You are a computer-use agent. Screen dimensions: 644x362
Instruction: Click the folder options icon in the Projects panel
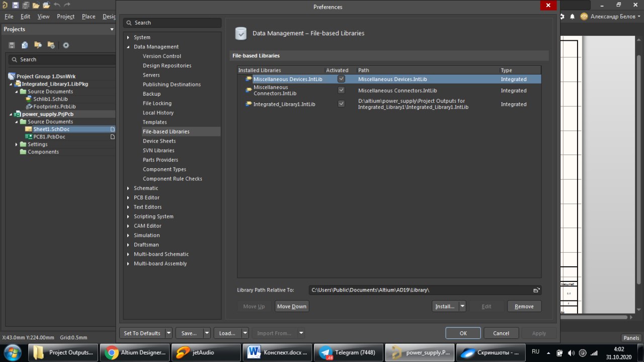(51, 45)
